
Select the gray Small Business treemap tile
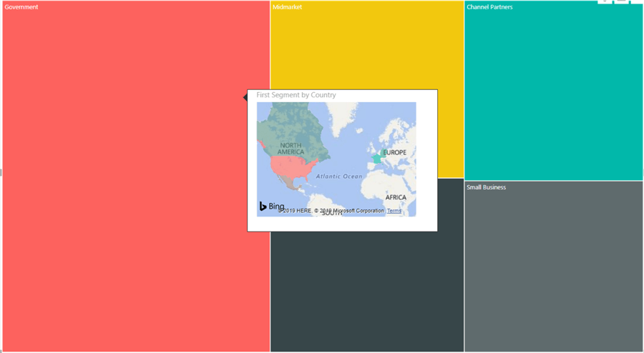click(x=553, y=267)
